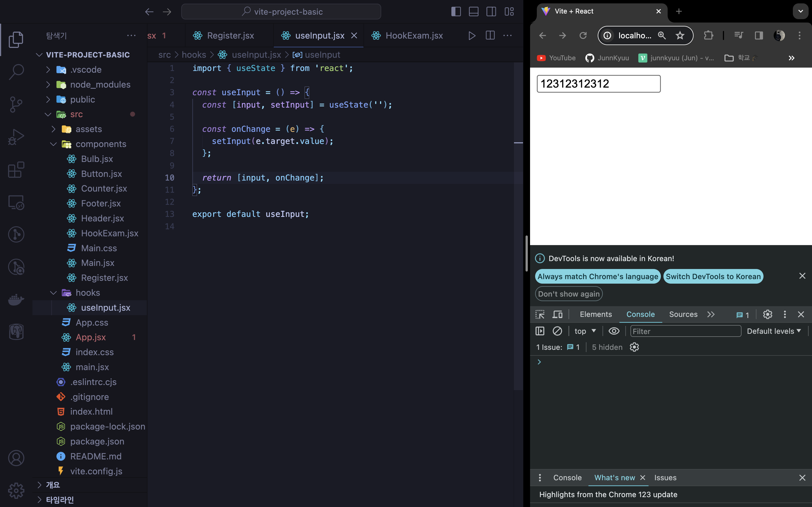Click the Don't show again button
The width and height of the screenshot is (812, 507).
point(568,294)
